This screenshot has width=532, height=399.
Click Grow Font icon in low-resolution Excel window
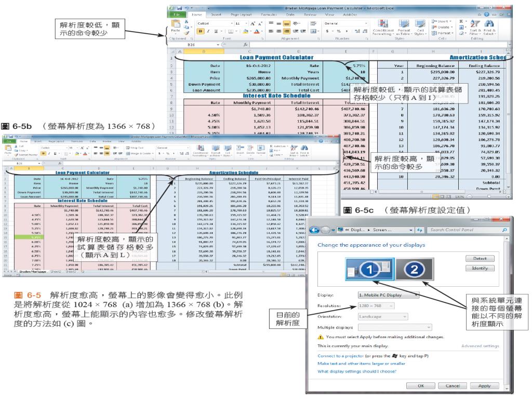(x=253, y=23)
